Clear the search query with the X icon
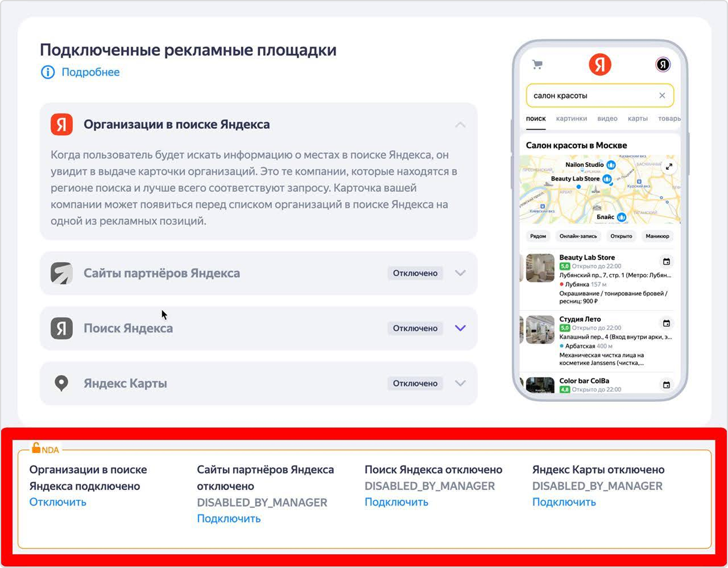Image resolution: width=728 pixels, height=568 pixels. (662, 95)
